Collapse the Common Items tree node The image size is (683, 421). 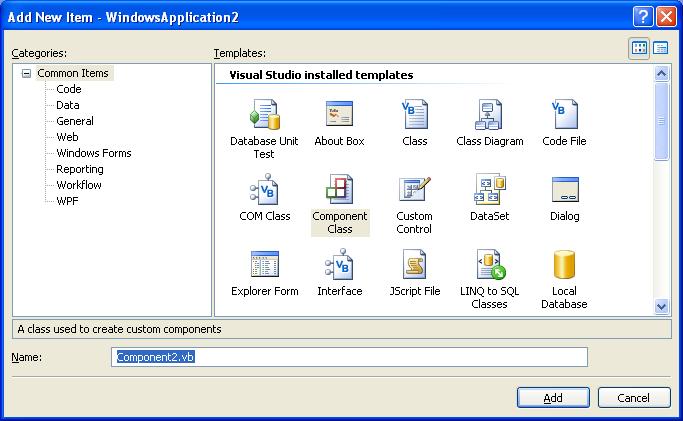click(x=27, y=73)
